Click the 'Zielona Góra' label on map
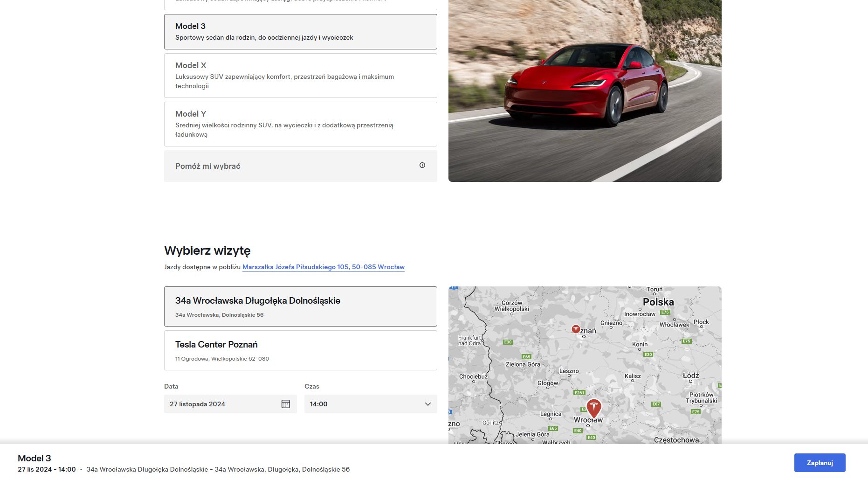This screenshot has height=480, width=868. [x=523, y=364]
